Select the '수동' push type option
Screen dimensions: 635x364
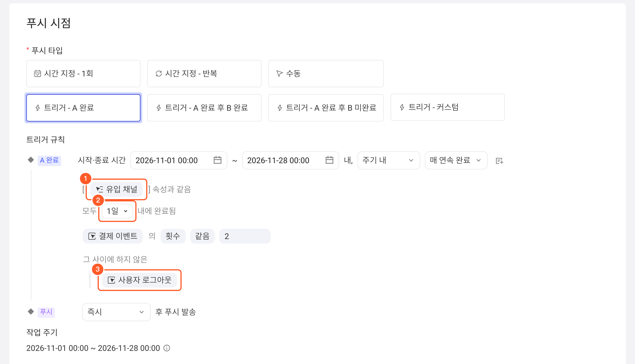[326, 74]
